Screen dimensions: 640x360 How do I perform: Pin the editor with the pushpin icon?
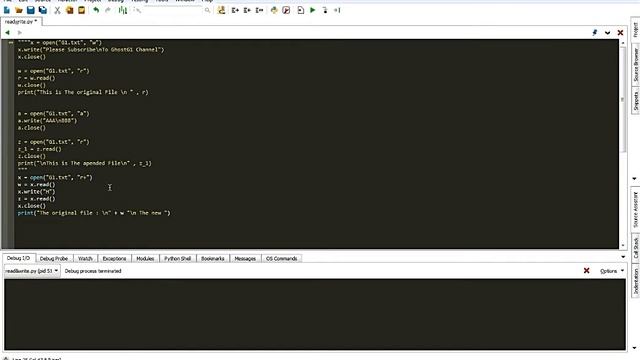click(x=595, y=33)
